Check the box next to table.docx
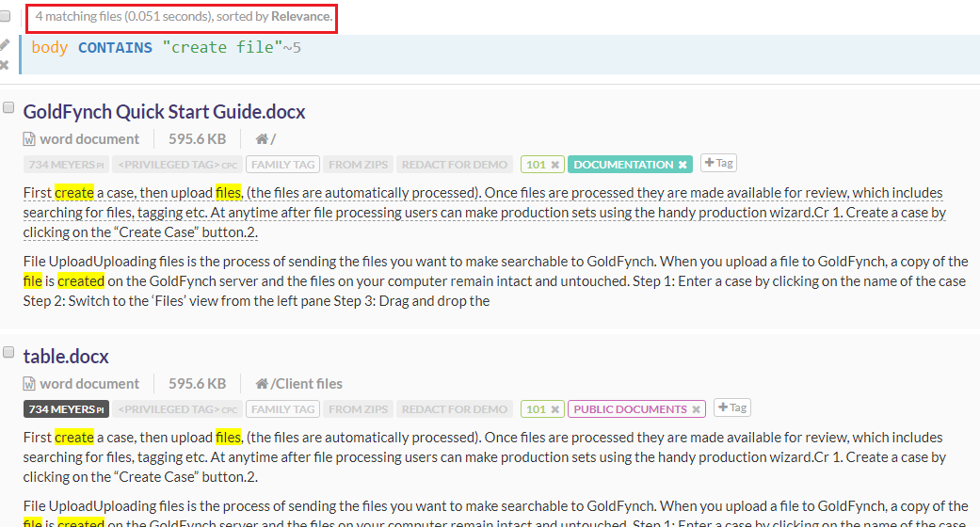Screen dimensions: 980x527 (8, 353)
